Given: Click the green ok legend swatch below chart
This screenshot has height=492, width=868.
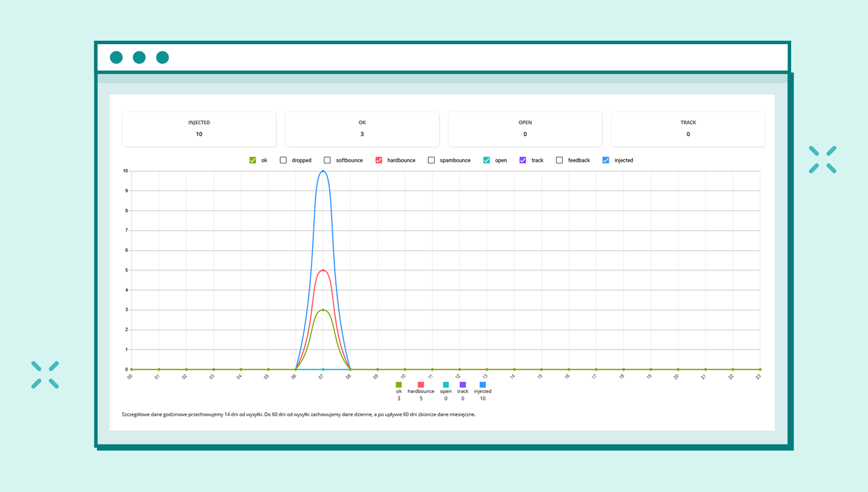Looking at the screenshot, I should coord(398,385).
